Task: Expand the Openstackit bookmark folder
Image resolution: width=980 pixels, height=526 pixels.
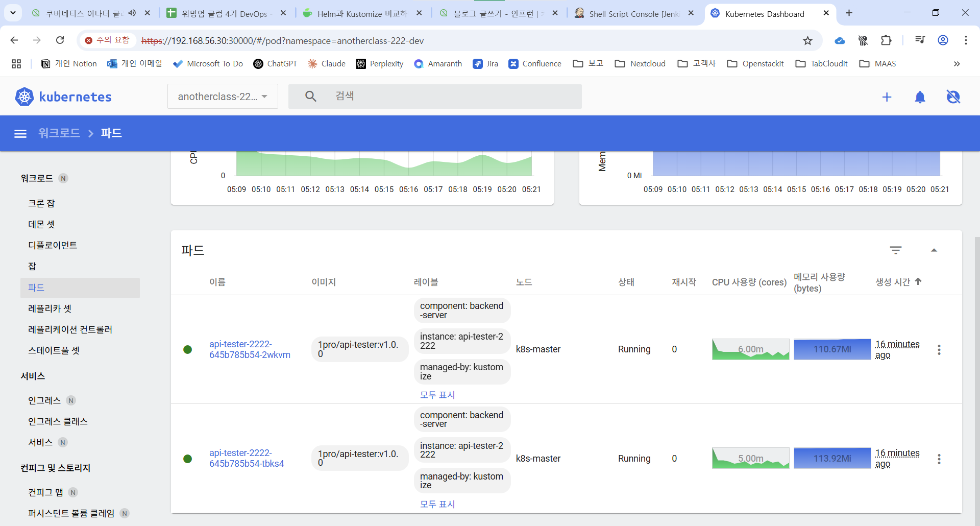Action: click(755, 64)
